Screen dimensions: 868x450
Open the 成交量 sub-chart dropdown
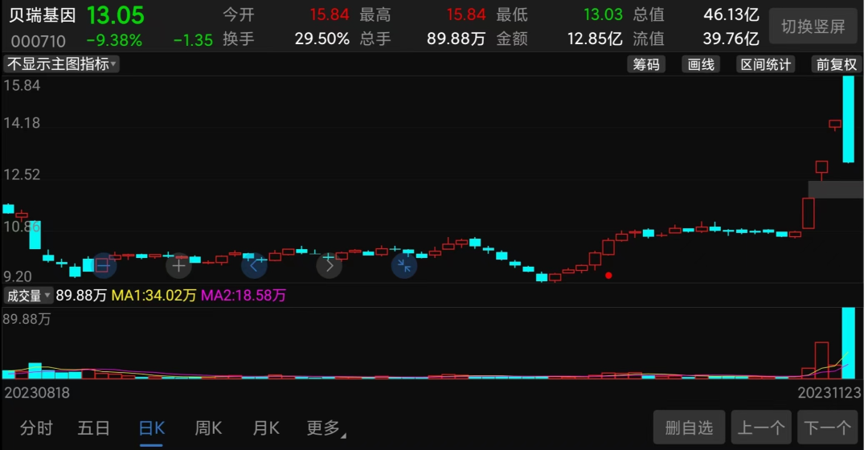point(27,296)
